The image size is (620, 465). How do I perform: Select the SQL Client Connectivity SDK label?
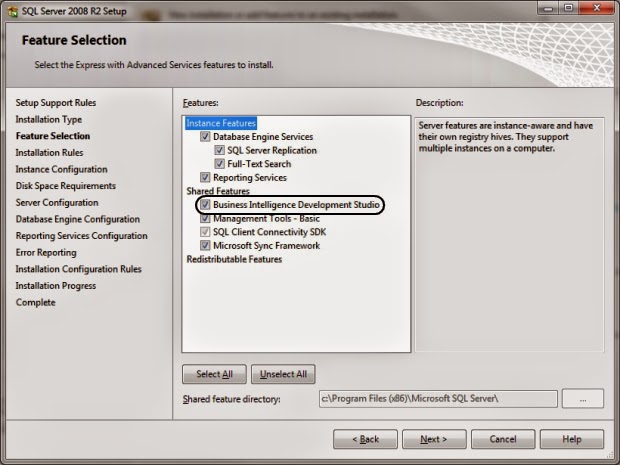[270, 232]
